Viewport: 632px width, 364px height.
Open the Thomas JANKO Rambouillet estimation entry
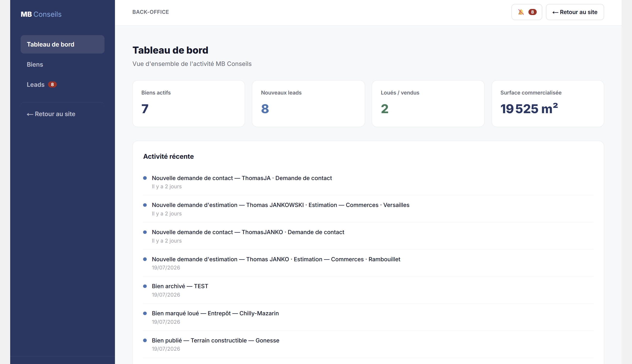368,263
